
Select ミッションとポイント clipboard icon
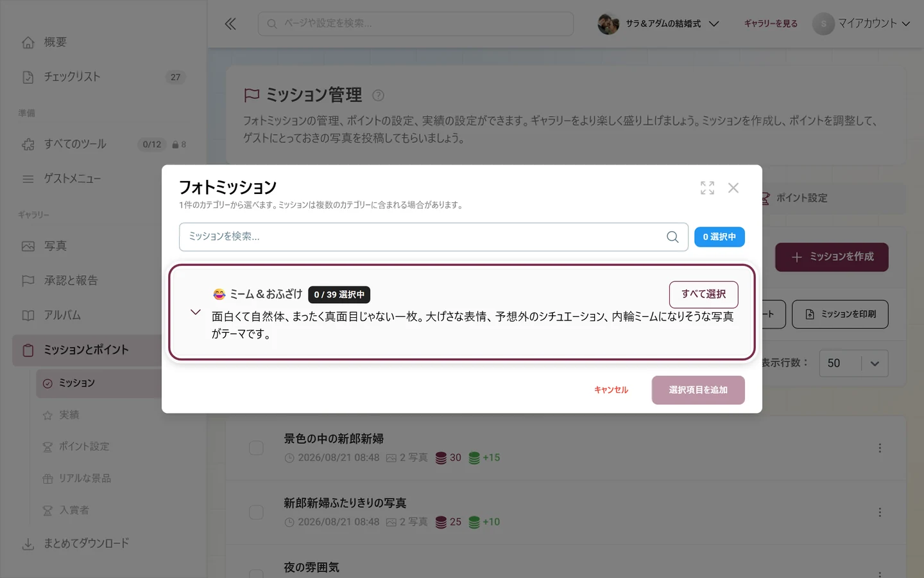coord(28,350)
